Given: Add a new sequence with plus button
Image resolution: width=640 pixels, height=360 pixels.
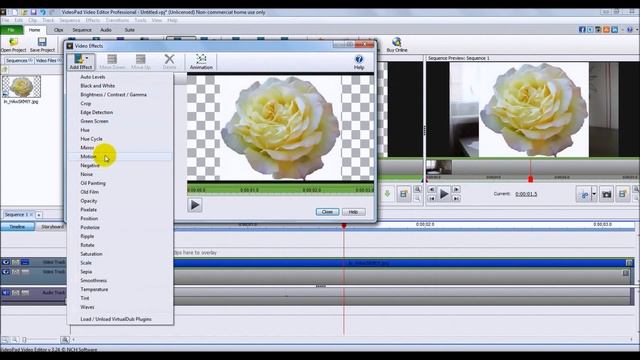Looking at the screenshot, I should click(39, 215).
